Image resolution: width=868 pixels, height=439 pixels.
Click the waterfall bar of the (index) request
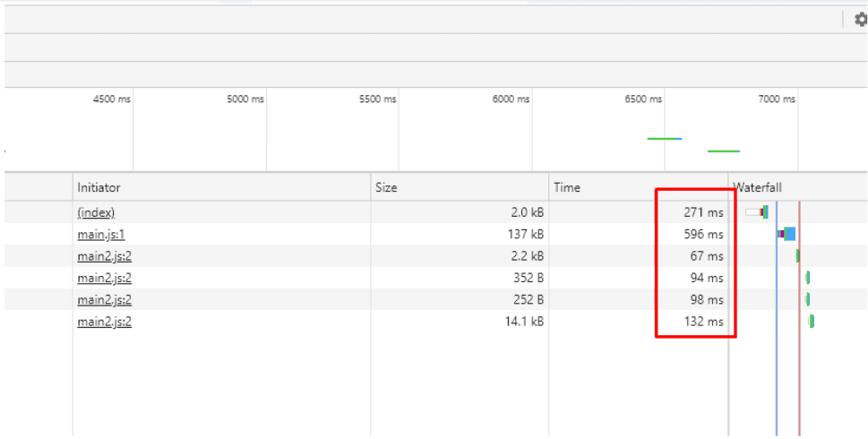point(757,212)
